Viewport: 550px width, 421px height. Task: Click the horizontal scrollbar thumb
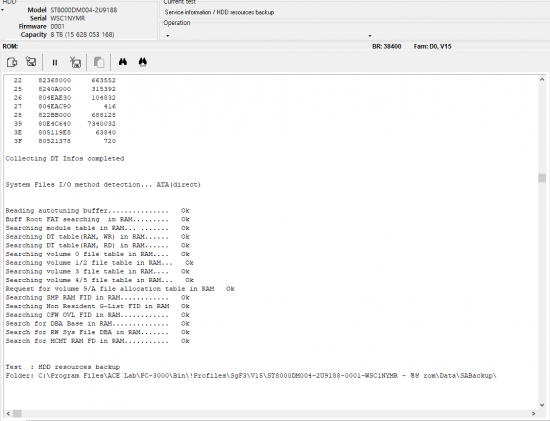[17, 414]
